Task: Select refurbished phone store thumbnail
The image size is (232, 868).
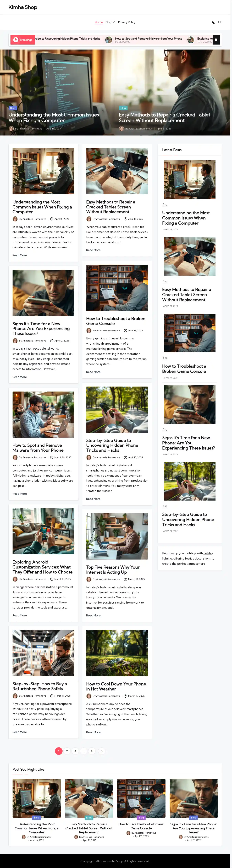Action: (x=43, y=653)
